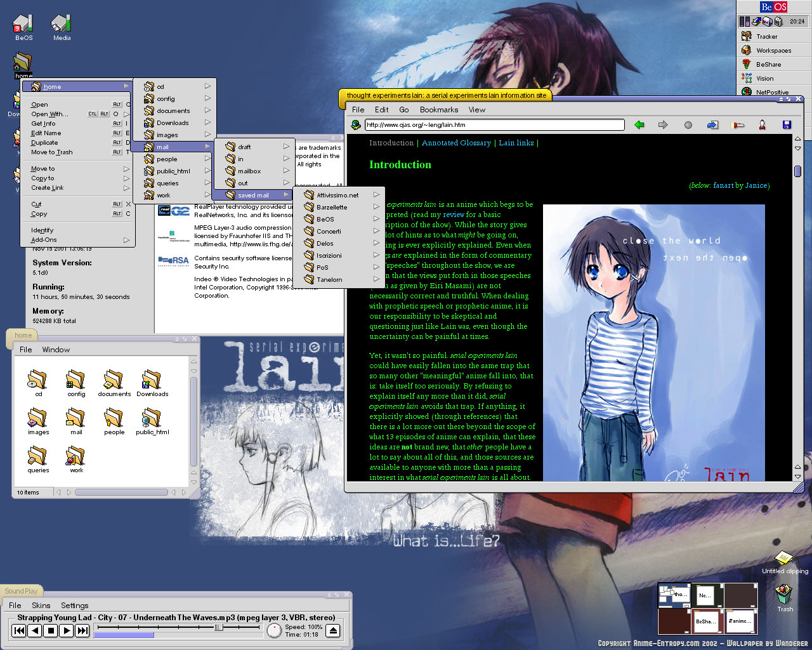812x650 pixels.
Task: Choose Identify from the context menu
Action: click(x=78, y=230)
